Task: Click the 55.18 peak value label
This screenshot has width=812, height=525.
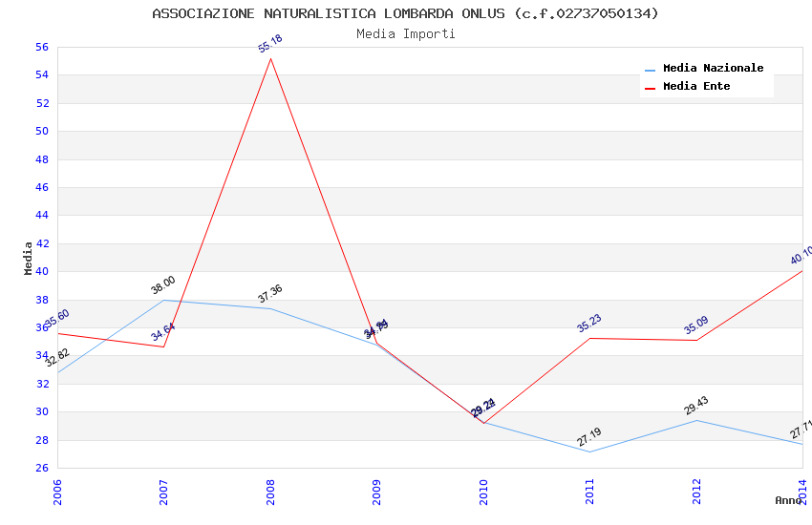Action: [x=270, y=43]
